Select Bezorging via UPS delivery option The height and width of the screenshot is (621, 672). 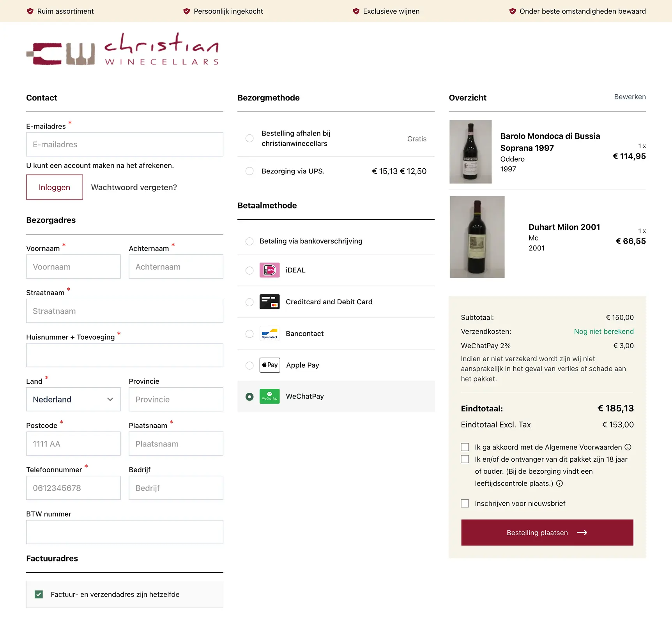point(249,171)
